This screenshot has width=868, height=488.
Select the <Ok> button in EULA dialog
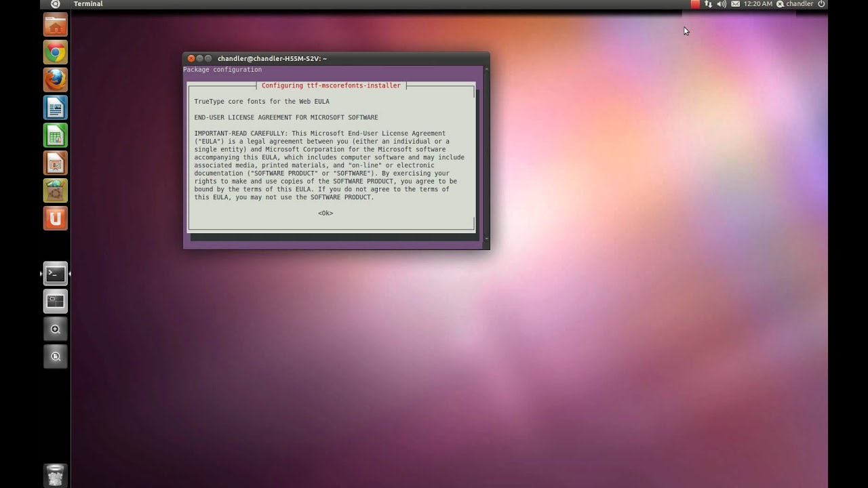325,213
